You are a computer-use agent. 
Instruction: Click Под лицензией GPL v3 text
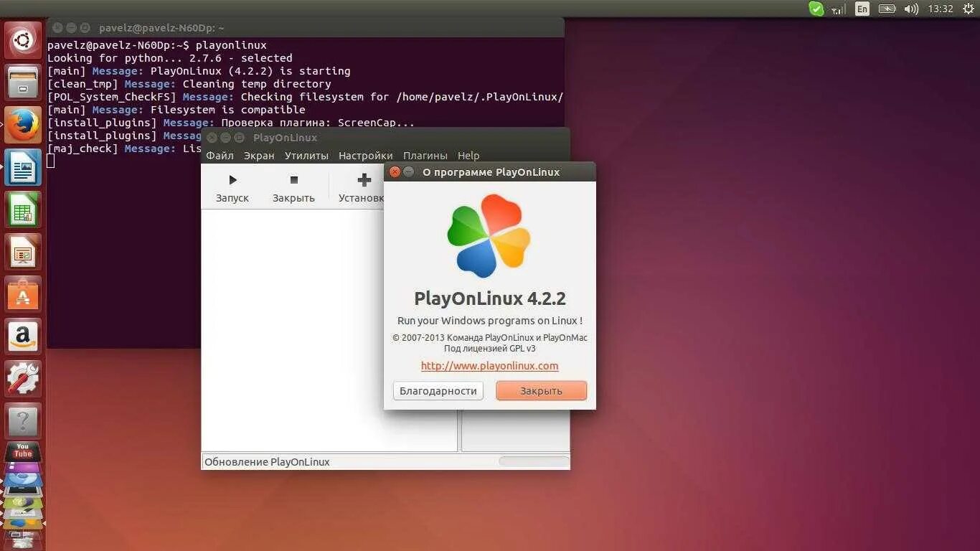point(490,349)
